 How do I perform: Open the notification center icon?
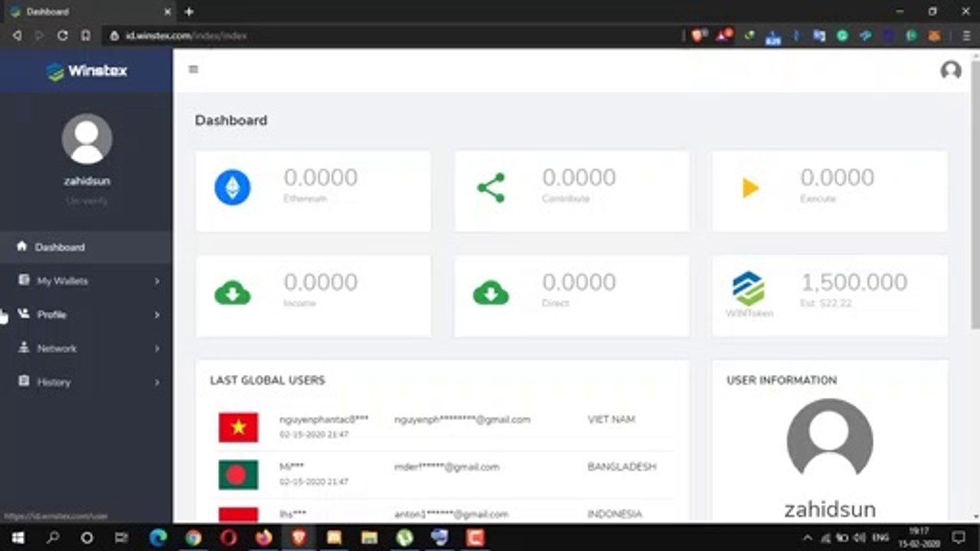coord(957,537)
